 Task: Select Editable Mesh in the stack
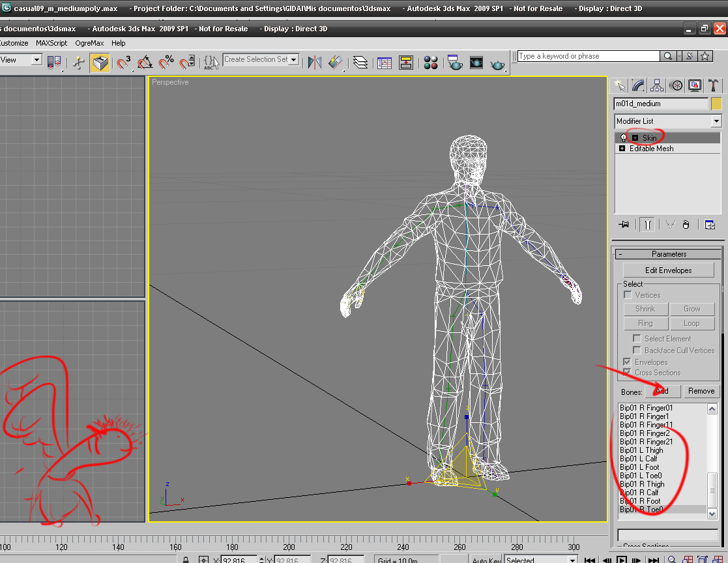pyautogui.click(x=651, y=149)
